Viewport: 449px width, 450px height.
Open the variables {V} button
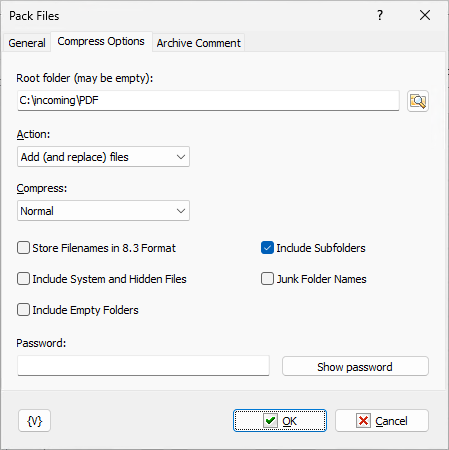34,421
